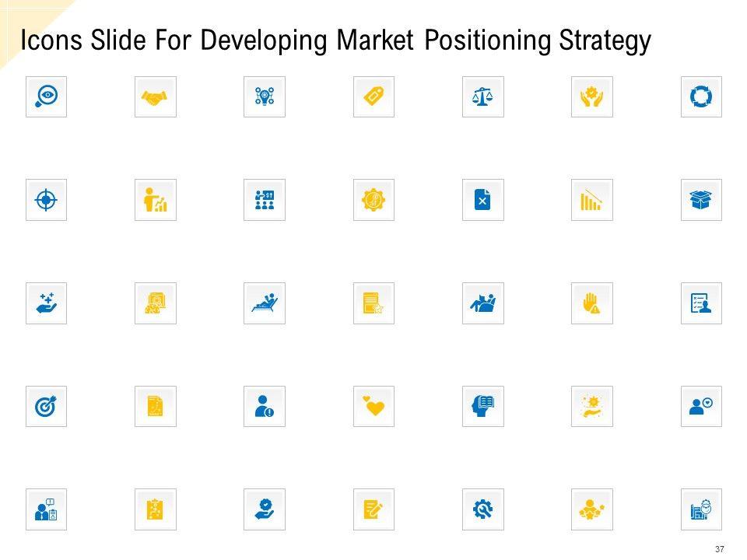This screenshot has width=747, height=560.
Task: Select the yellow handshake icon
Action: [x=156, y=96]
